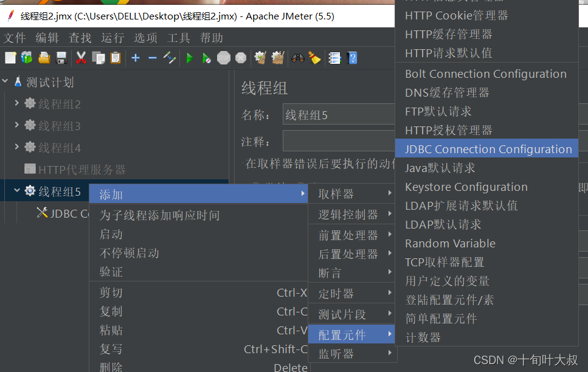The width and height of the screenshot is (588, 372).
Task: Open the 前置处理器 submenu
Action: [352, 235]
